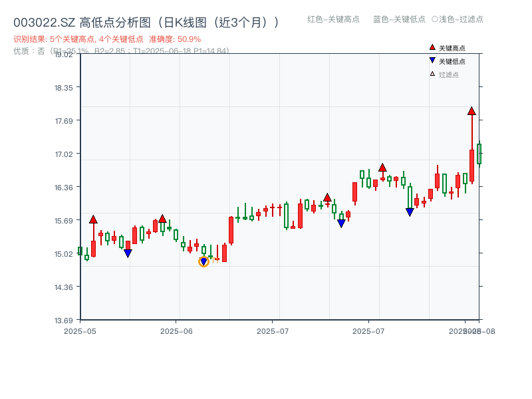The height and width of the screenshot is (399, 532).
Task: Select the red key-high triangle second from right
Action: [x=382, y=168]
